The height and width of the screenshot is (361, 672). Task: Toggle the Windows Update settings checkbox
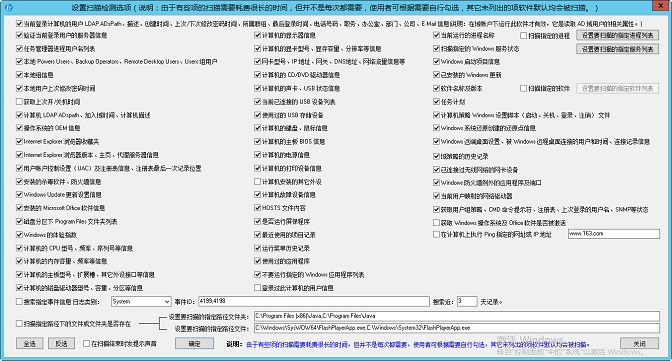(x=19, y=195)
